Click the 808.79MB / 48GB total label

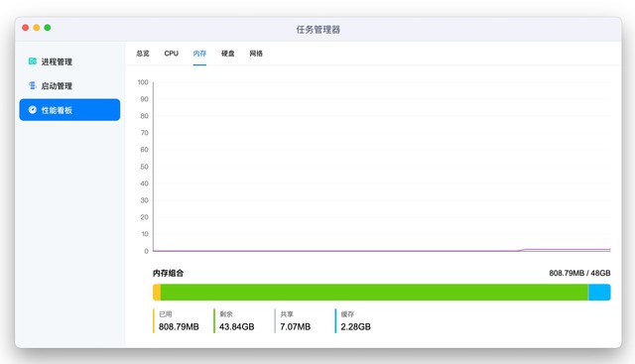point(579,274)
